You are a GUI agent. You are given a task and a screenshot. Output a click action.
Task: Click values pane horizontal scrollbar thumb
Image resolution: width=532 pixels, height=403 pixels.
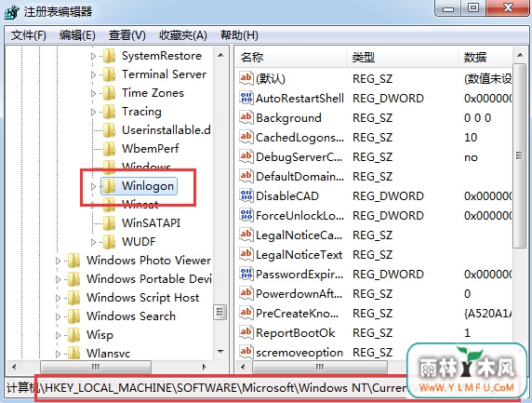pos(320,367)
